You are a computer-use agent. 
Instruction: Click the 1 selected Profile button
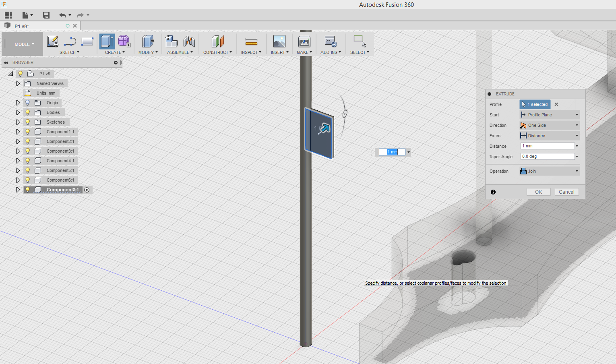pyautogui.click(x=535, y=104)
